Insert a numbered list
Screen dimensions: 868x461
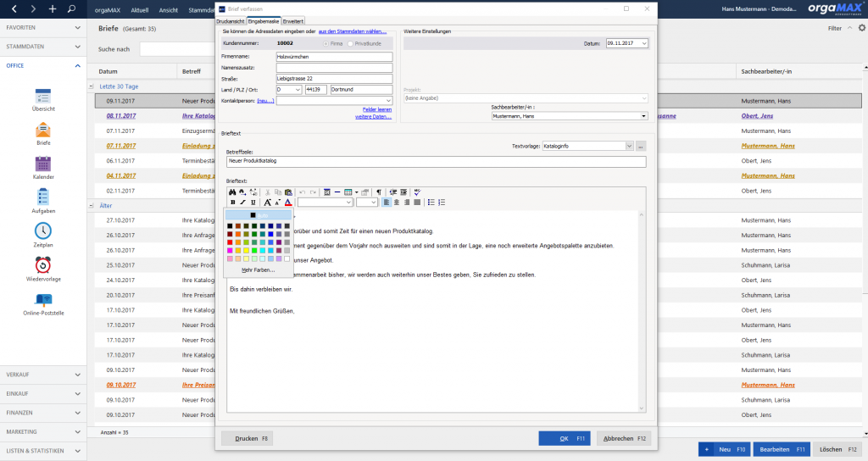tap(441, 202)
